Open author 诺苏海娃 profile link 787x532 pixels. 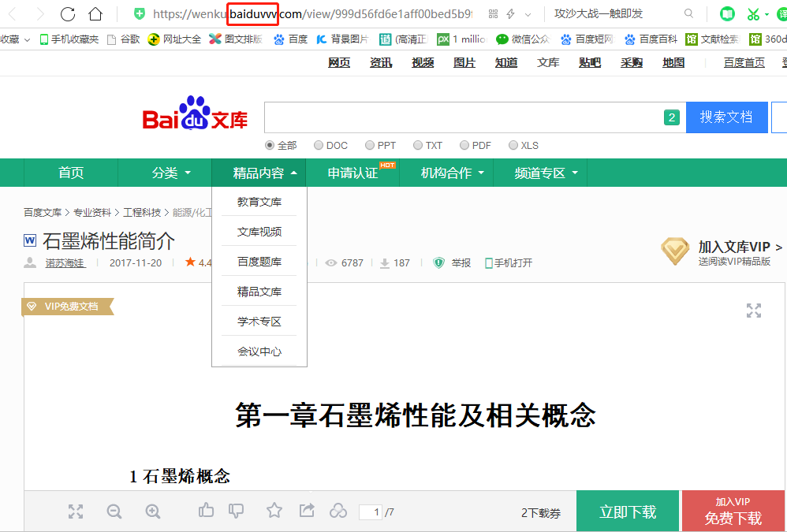coord(65,262)
